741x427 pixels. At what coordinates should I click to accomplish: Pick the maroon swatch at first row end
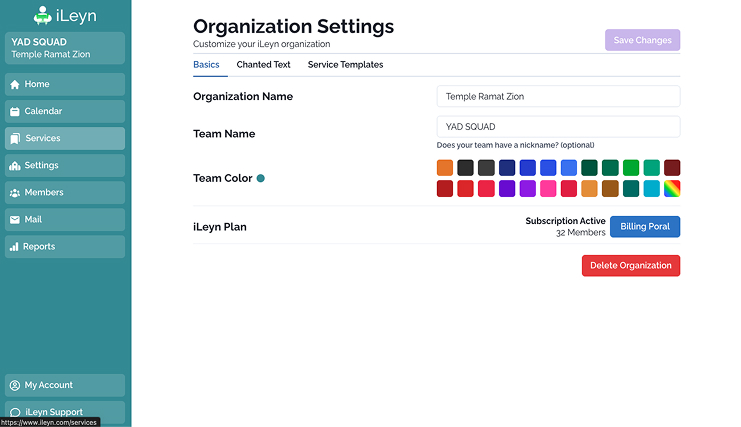click(672, 168)
